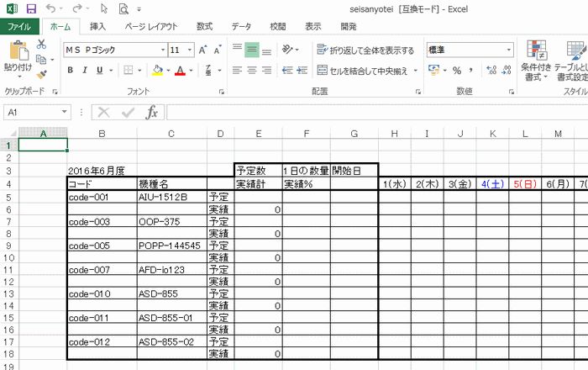Click the Insert Function fx icon
Viewport: 588px width, 370px height.
151,112
